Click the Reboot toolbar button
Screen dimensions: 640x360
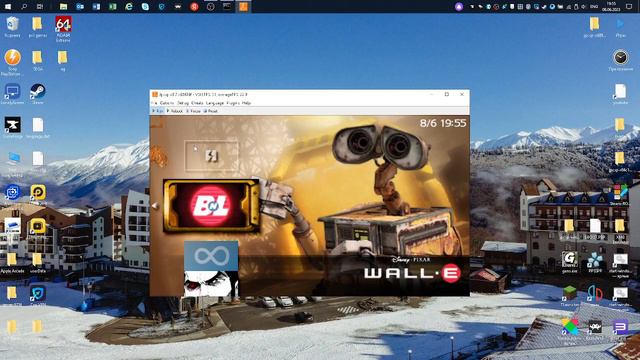(175, 111)
